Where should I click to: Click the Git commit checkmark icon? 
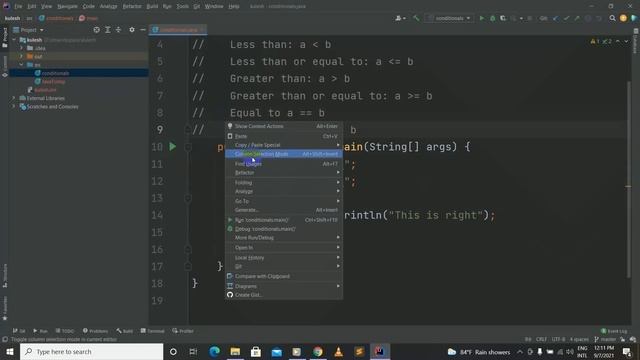pos(566,18)
